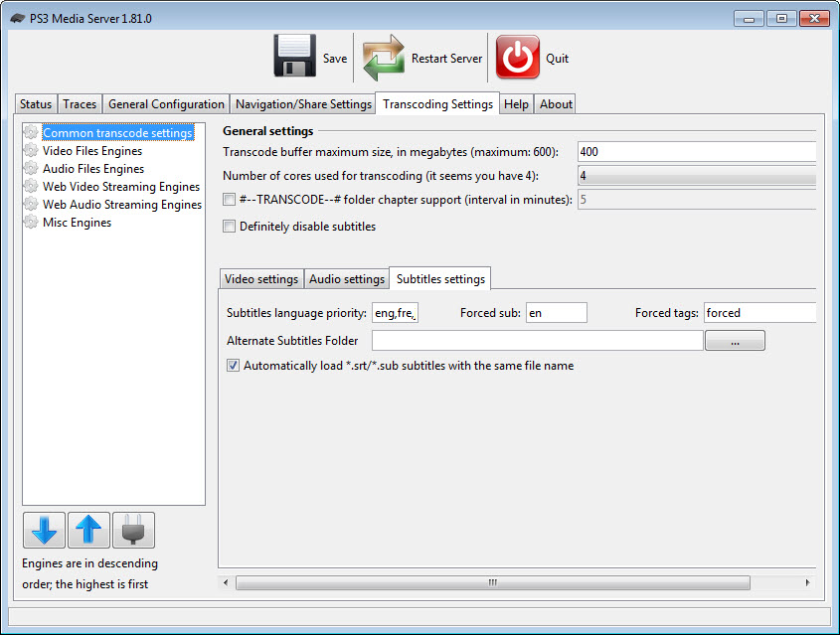The image size is (840, 635).
Task: Open the Status tab
Action: pos(36,104)
